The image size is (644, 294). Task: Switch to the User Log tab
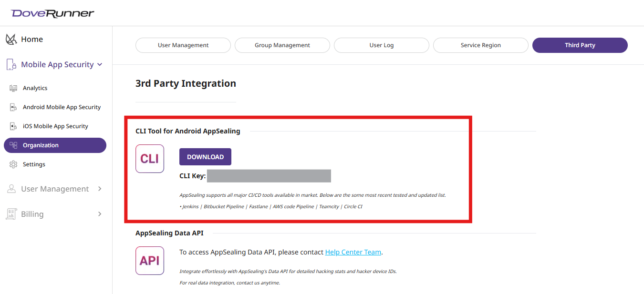[x=382, y=45]
